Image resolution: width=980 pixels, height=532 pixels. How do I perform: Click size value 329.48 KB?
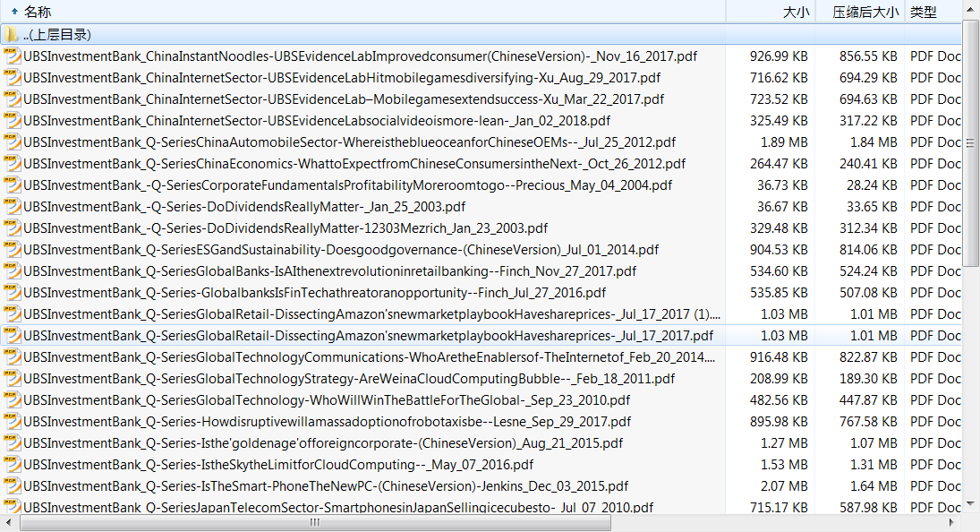[779, 228]
